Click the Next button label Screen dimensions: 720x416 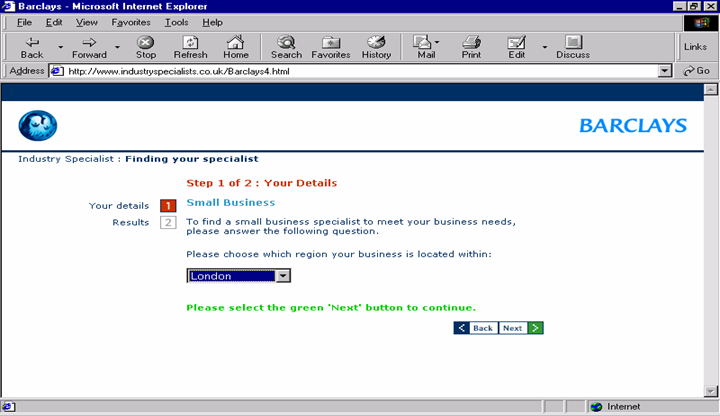[x=512, y=328]
